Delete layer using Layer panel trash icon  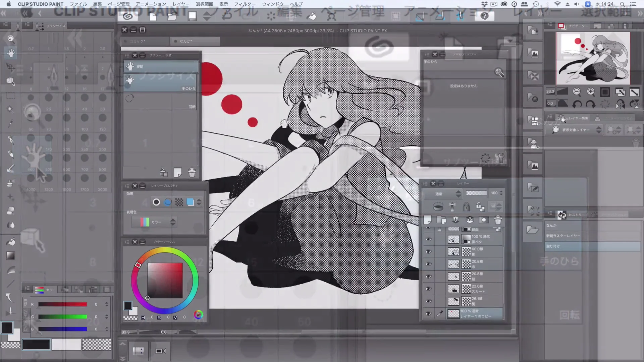click(498, 220)
